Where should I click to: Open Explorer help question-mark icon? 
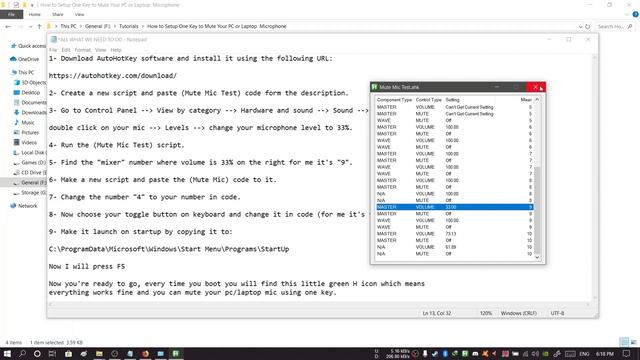(636, 14)
